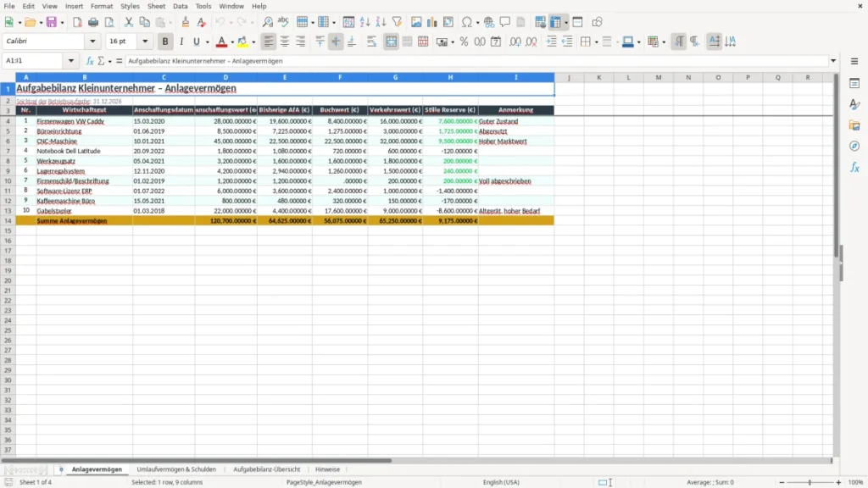
Task: Toggle Freeze Rows and Columns
Action: (556, 22)
